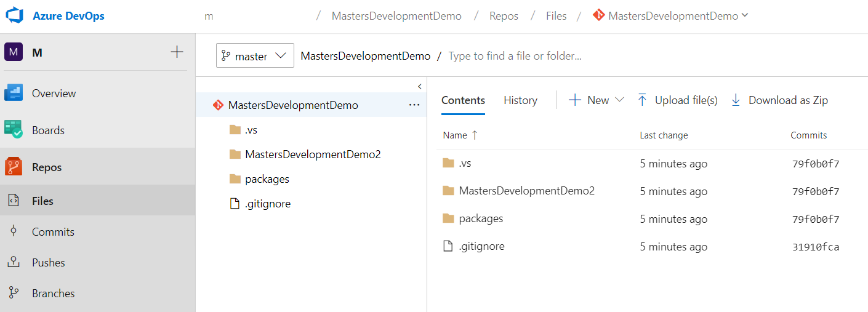
Task: Open commit 79f0b0f7 for packages row
Action: click(816, 220)
